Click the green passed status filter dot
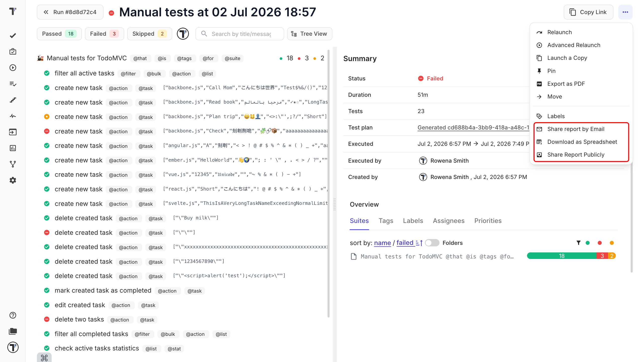 click(x=588, y=243)
